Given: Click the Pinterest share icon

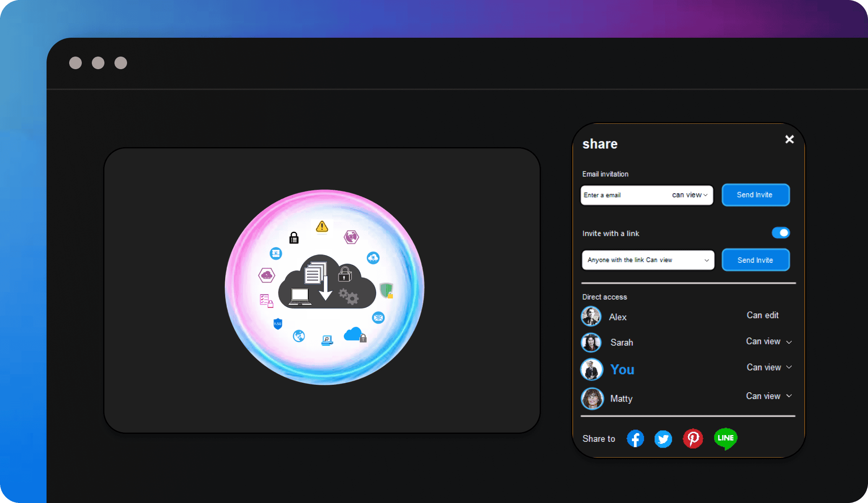Looking at the screenshot, I should click(694, 438).
